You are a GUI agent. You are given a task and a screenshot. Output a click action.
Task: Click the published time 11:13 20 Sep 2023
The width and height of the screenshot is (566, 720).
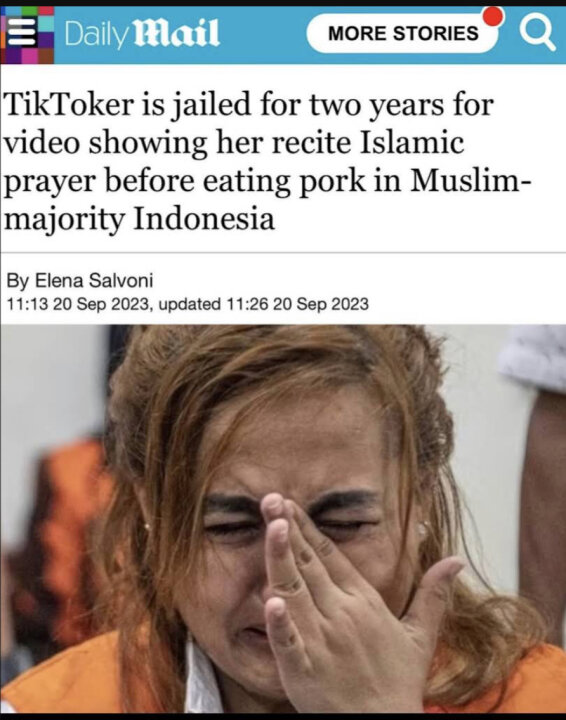[78, 304]
